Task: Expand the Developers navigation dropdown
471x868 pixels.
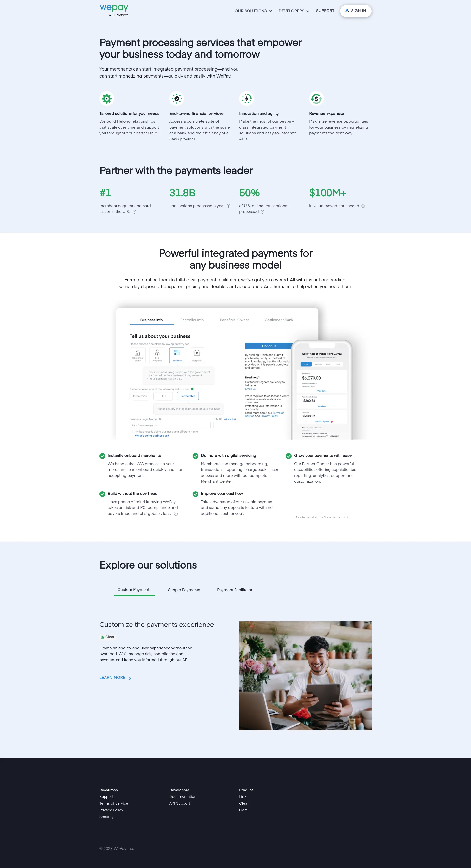Action: coord(293,11)
